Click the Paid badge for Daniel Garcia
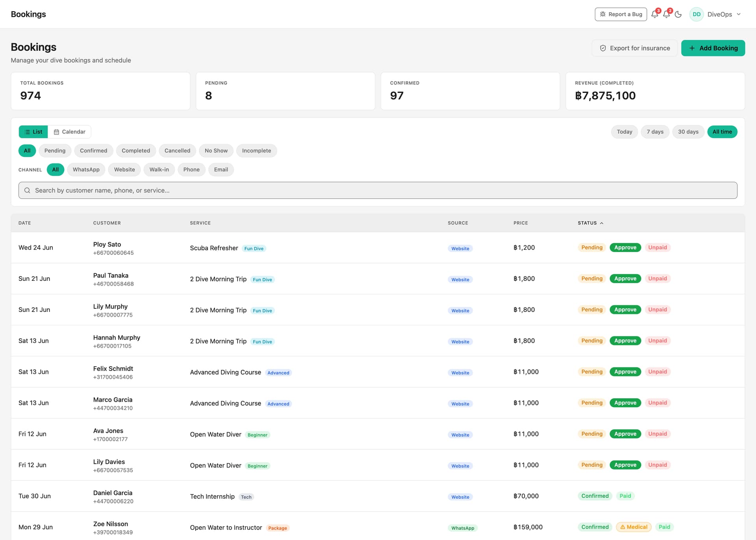This screenshot has height=540, width=756. (625, 496)
